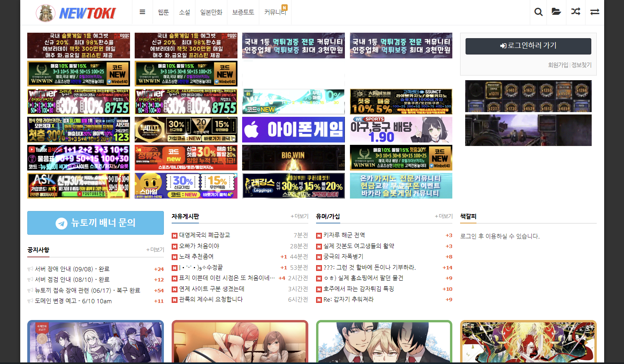Open notice 도메인 변경 예고 - 6/10 10am

[73, 301]
